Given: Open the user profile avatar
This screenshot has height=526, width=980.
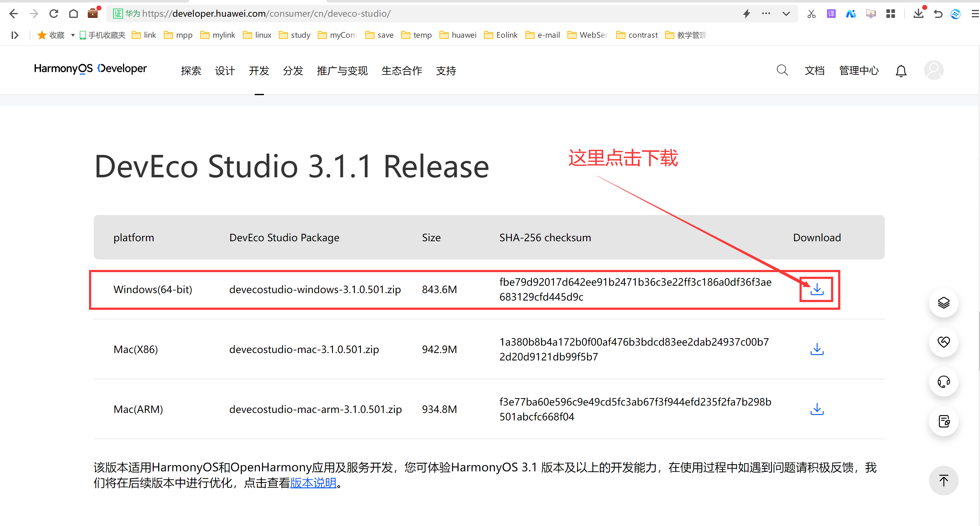Looking at the screenshot, I should (x=934, y=70).
